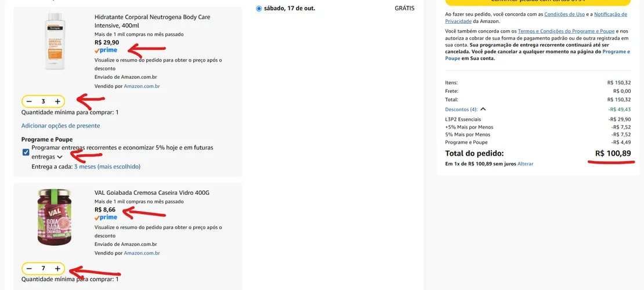Click the 'L3P2 Essenciais' discount row

[538, 119]
